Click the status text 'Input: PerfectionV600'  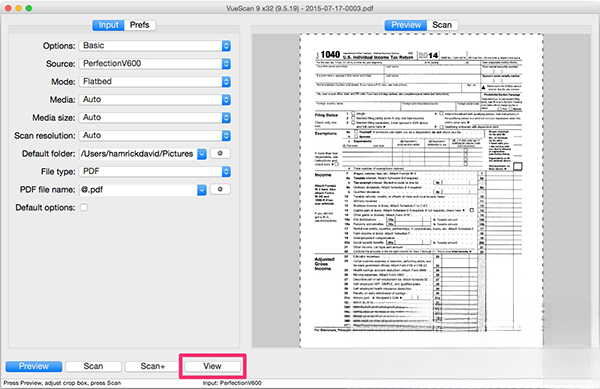tap(232, 383)
